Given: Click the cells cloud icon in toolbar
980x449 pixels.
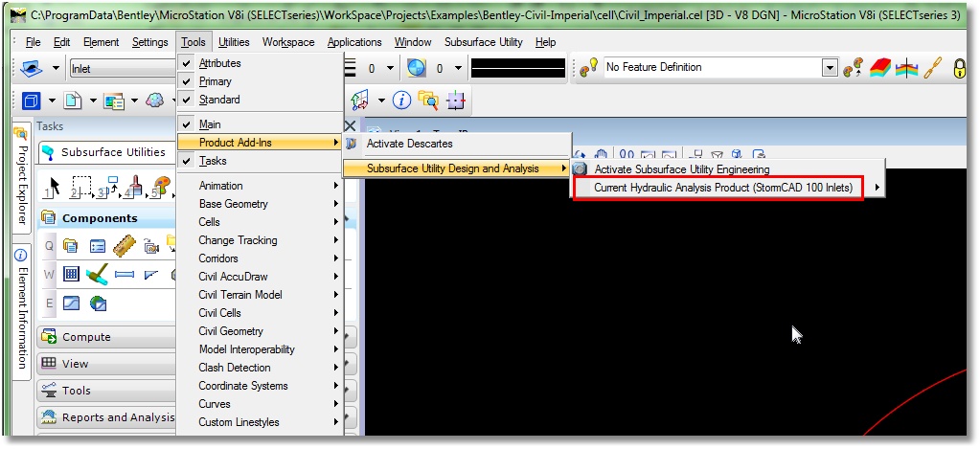Looking at the screenshot, I should 153,101.
